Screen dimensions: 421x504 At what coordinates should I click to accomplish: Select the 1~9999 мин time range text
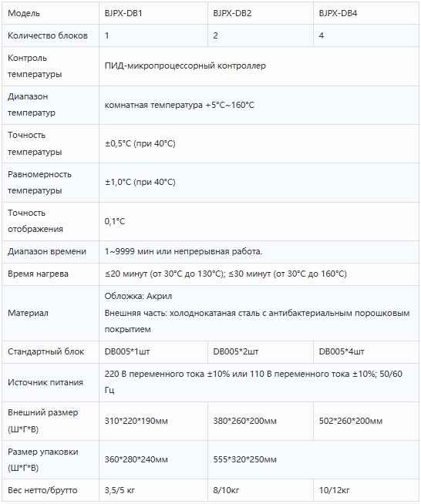(130, 251)
